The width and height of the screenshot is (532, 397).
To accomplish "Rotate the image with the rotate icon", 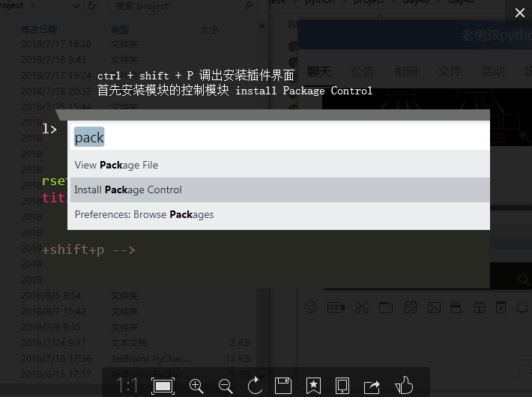I will click(x=255, y=386).
